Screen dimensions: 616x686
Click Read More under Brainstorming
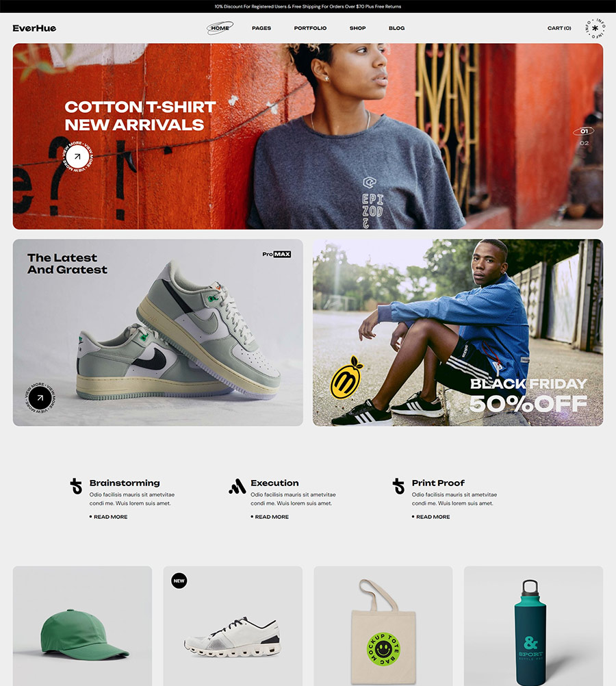coord(109,517)
